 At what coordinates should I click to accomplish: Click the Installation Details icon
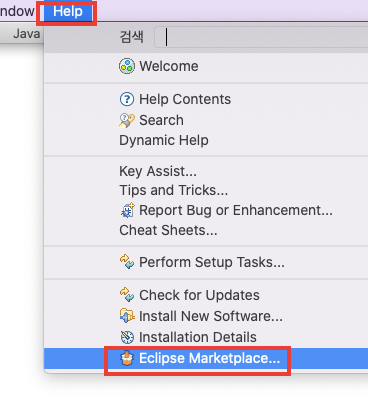[127, 337]
